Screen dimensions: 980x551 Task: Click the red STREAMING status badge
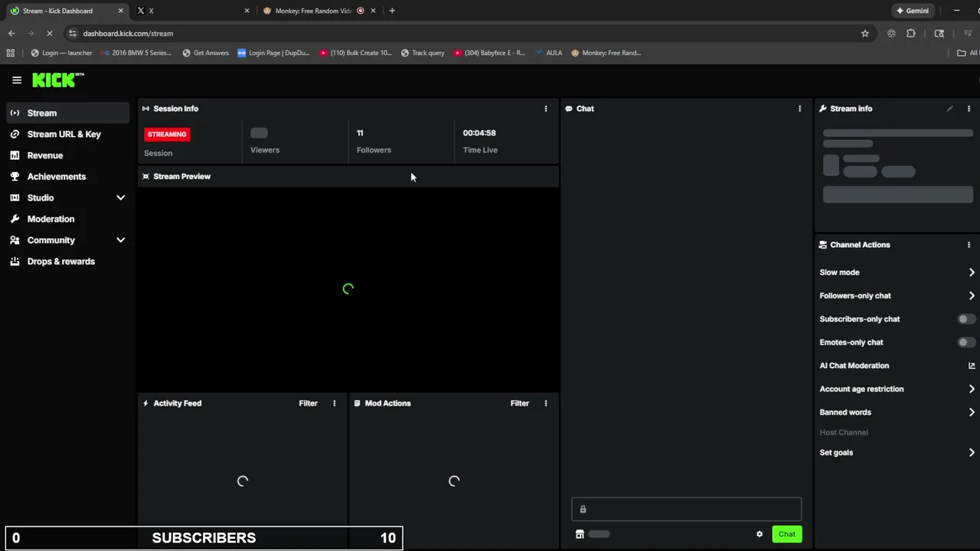tap(167, 134)
